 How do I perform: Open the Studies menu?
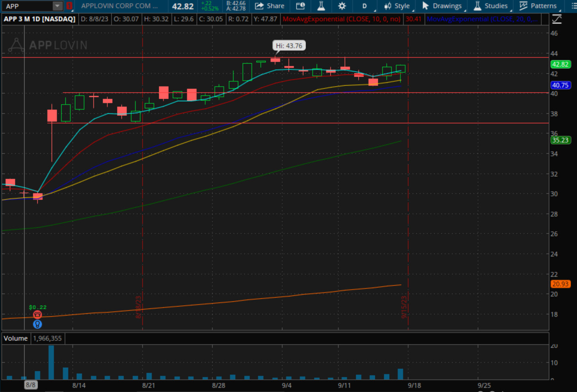click(491, 6)
